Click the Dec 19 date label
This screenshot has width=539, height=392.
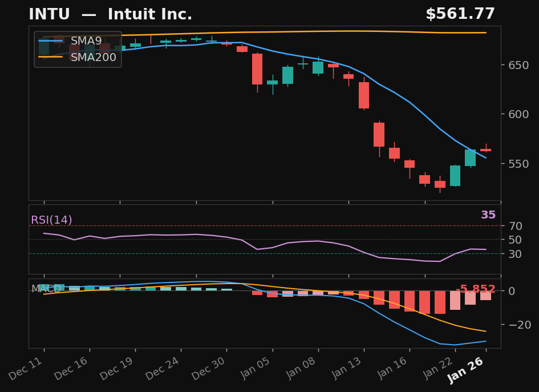[x=117, y=368]
